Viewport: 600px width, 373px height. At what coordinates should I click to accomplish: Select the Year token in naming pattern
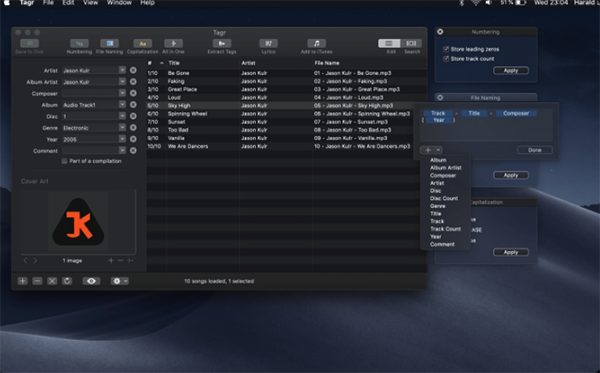[x=439, y=120]
